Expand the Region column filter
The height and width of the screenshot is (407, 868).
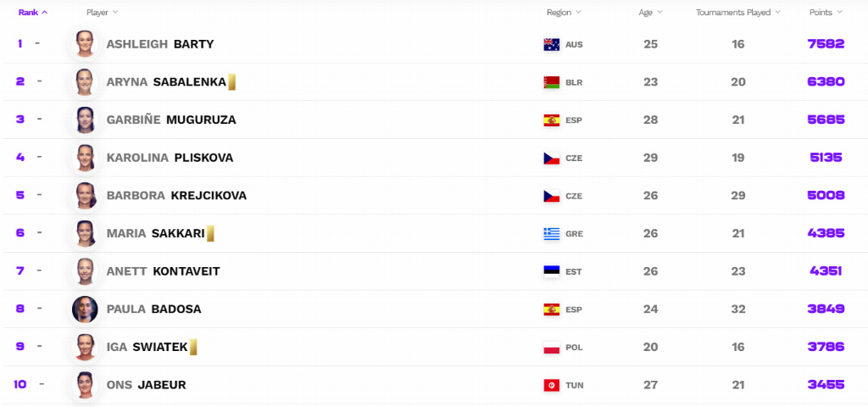coord(564,12)
